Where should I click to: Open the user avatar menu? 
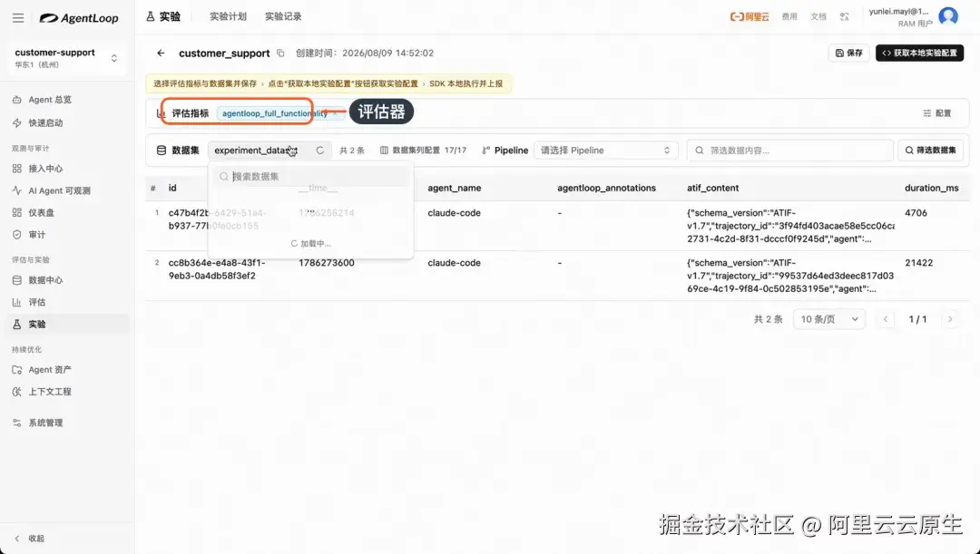coord(948,17)
